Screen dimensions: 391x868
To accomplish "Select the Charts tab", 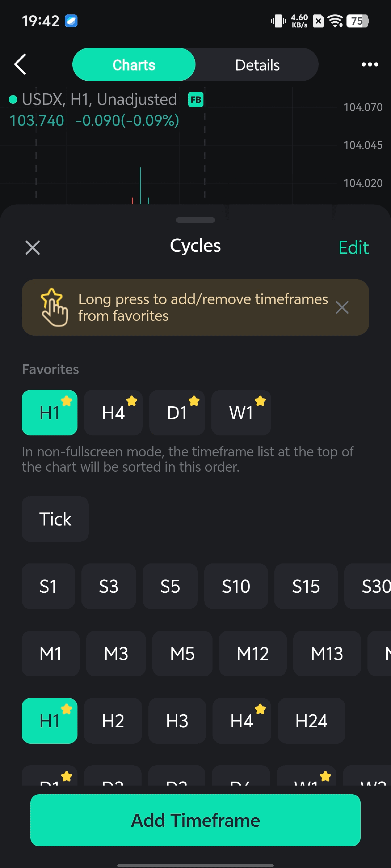I will 134,65.
